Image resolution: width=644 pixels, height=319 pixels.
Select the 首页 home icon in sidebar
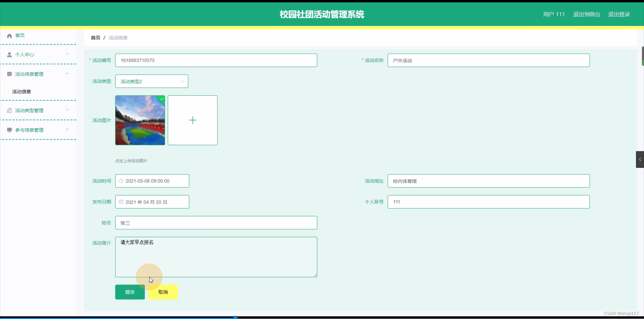(9, 35)
